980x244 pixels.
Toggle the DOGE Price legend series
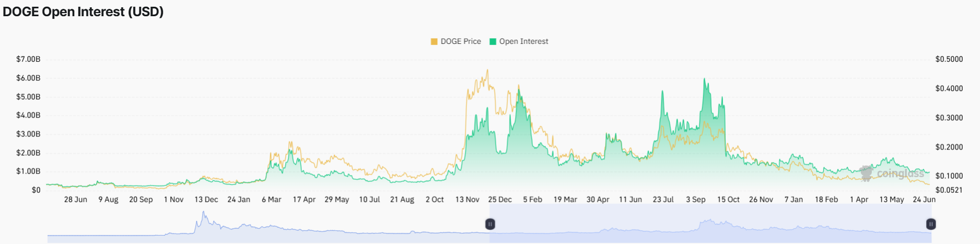pos(456,41)
